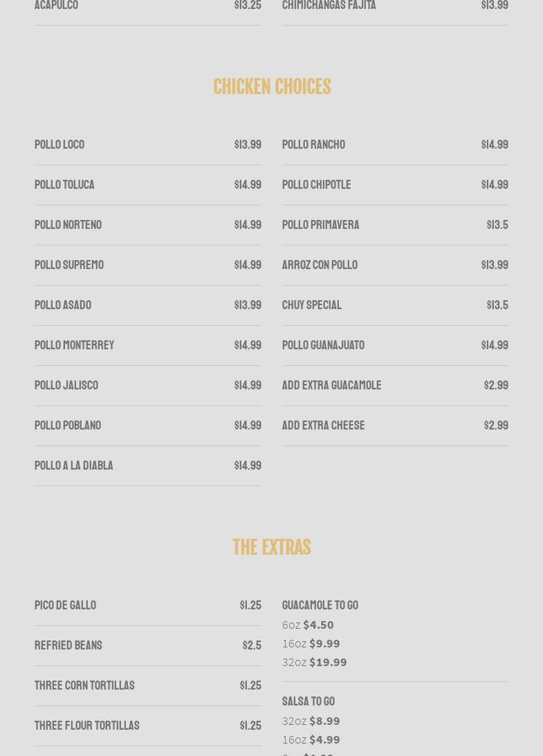Click the 32oz $19.99 guacamole size

pyautogui.click(x=314, y=662)
